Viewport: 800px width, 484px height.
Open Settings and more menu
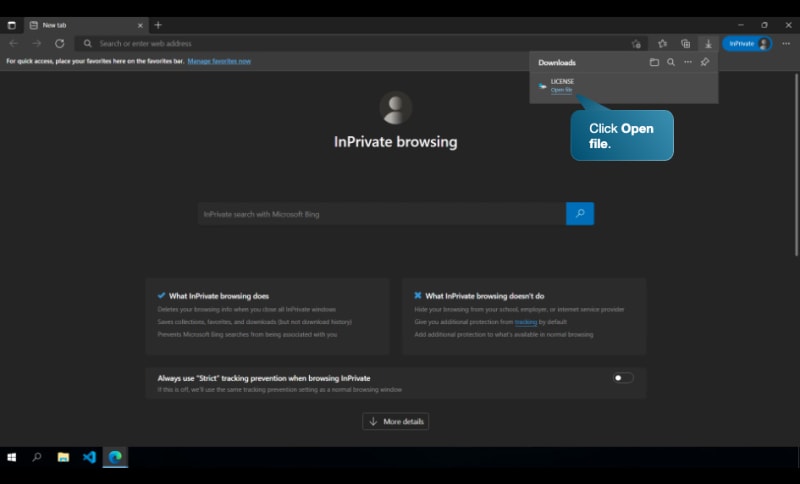786,44
